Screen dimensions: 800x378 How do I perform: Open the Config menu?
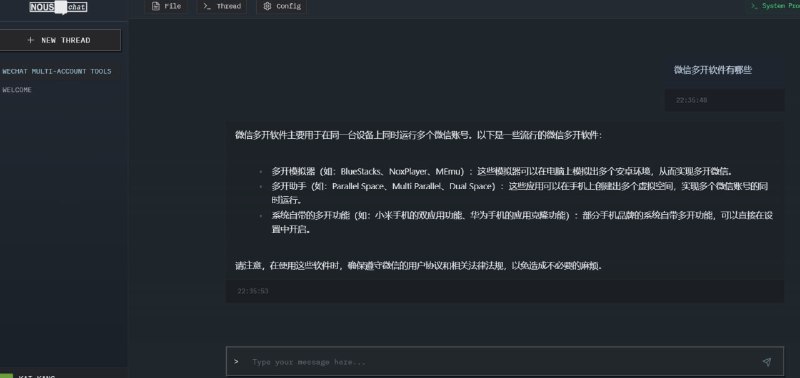pos(282,7)
